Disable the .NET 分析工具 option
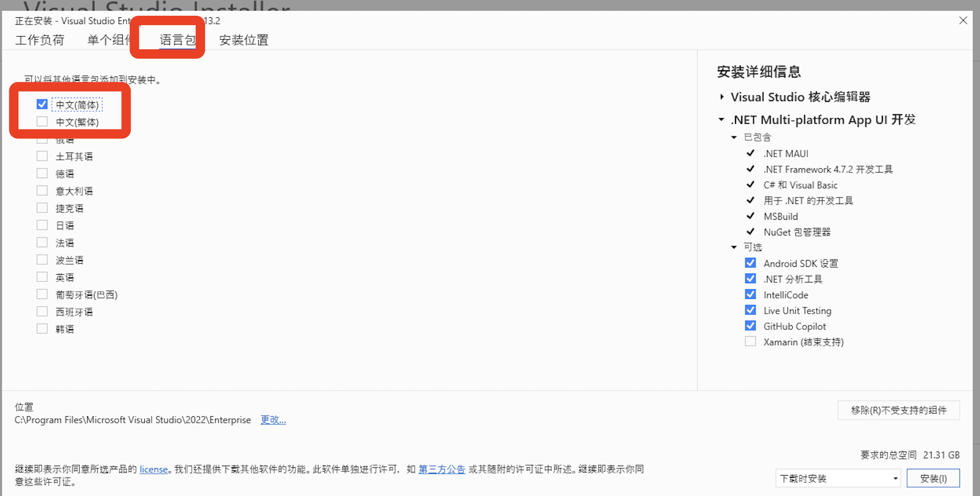Image resolution: width=980 pixels, height=496 pixels. [x=750, y=278]
